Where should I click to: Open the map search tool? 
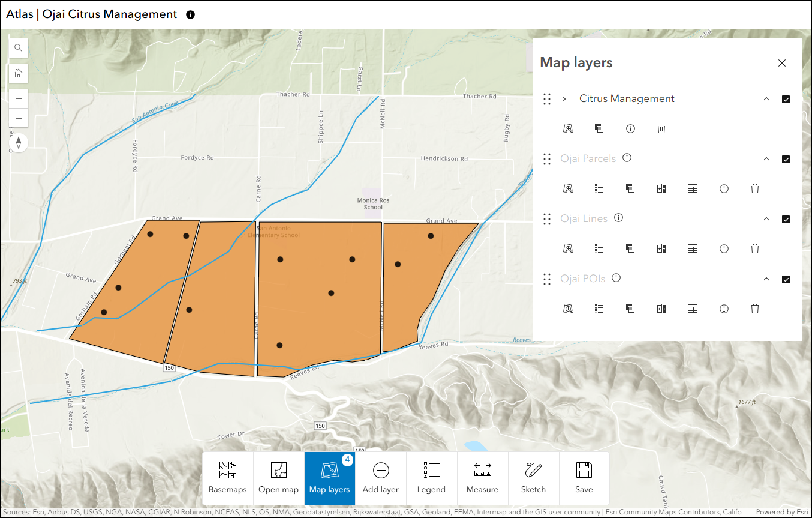click(19, 48)
